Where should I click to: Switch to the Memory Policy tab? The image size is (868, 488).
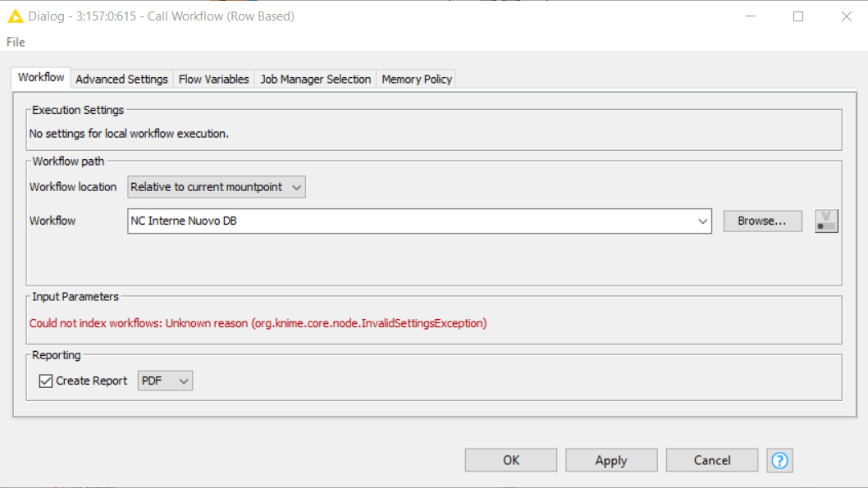[x=417, y=79]
